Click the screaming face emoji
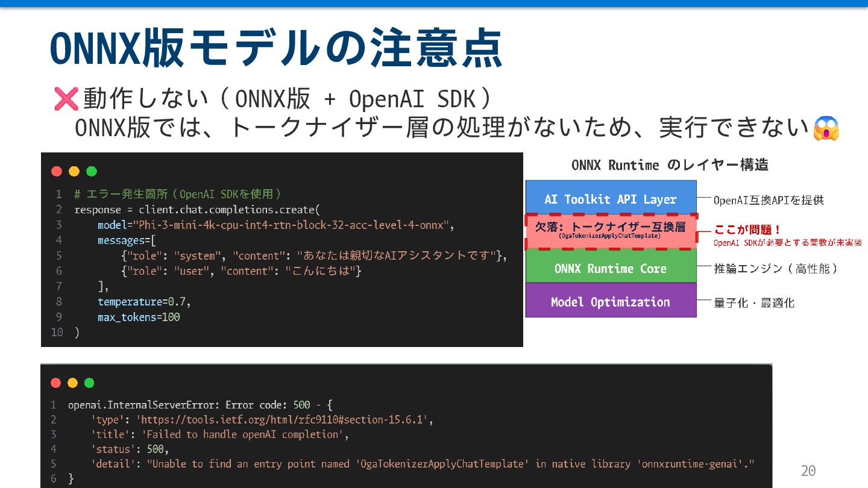This screenshot has width=868, height=488. [826, 128]
